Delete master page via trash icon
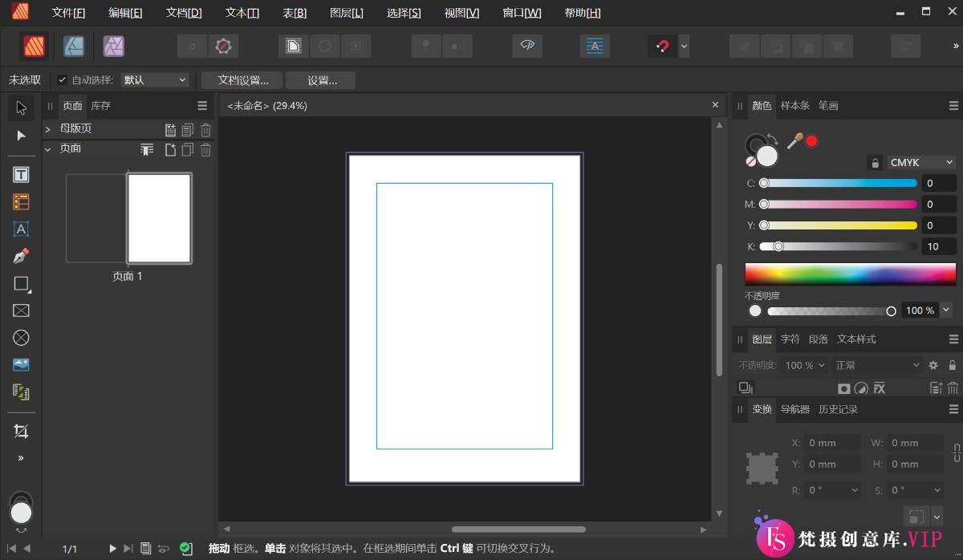 click(x=206, y=129)
